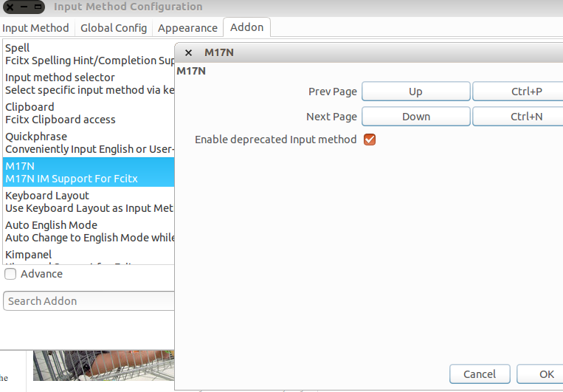Select the Spell addon row
563x392 pixels.
click(x=89, y=54)
